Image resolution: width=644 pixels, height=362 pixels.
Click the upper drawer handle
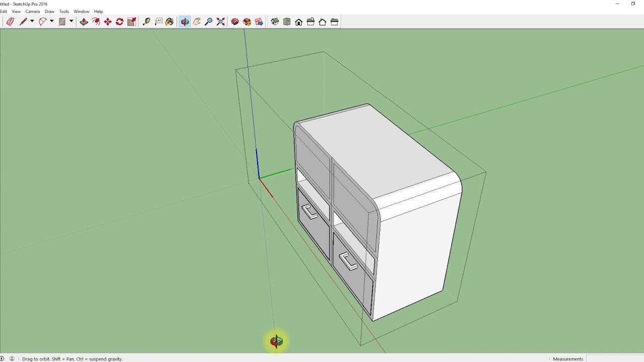309,212
